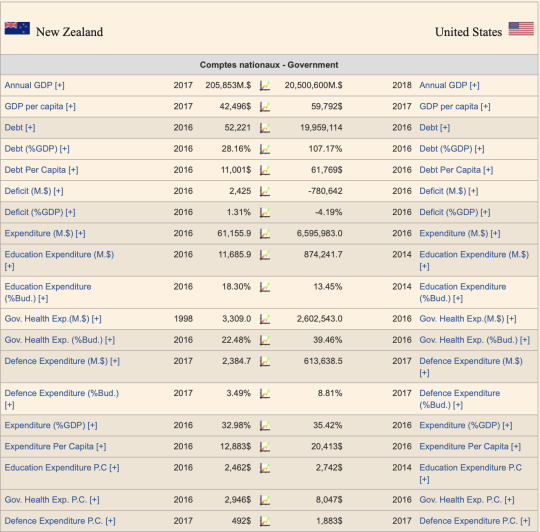540x532 pixels.
Task: Select the 42,496$ GDP per capita value
Action: click(235, 106)
